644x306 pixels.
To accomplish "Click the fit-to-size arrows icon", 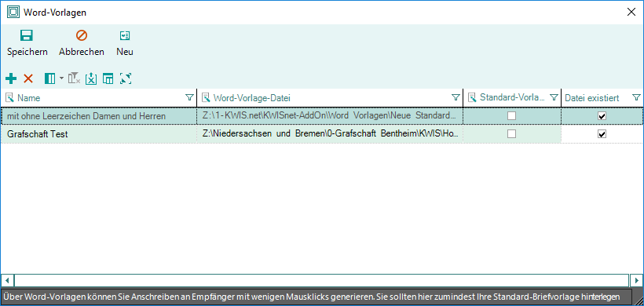I will tap(126, 78).
